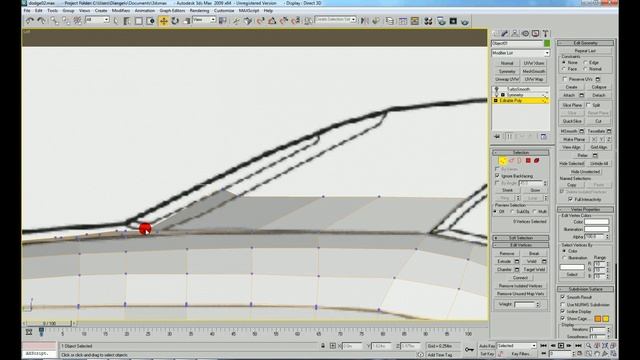Open the Render Setup dialog
This screenshot has width=640, height=360.
[x=441, y=21]
